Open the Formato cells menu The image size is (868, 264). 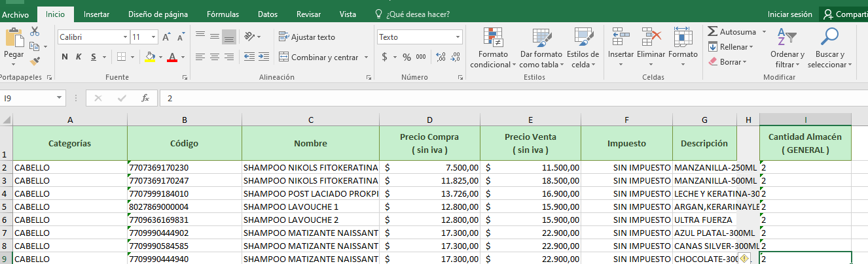pyautogui.click(x=683, y=48)
